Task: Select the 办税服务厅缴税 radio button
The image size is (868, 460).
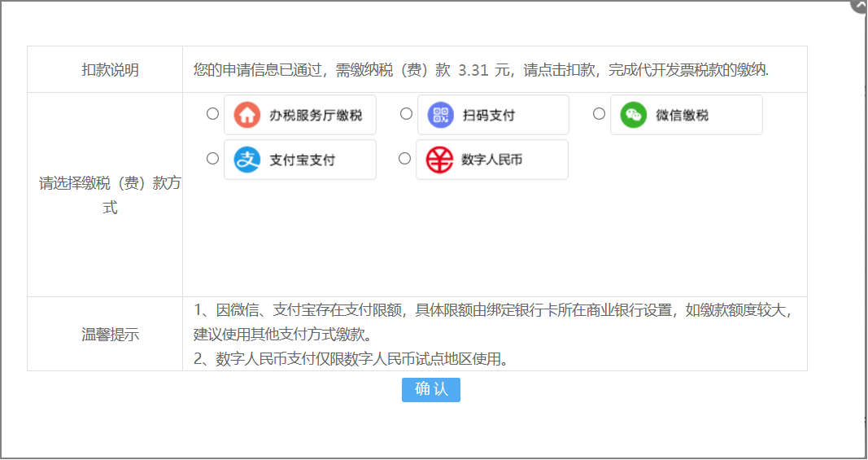Action: (212, 114)
